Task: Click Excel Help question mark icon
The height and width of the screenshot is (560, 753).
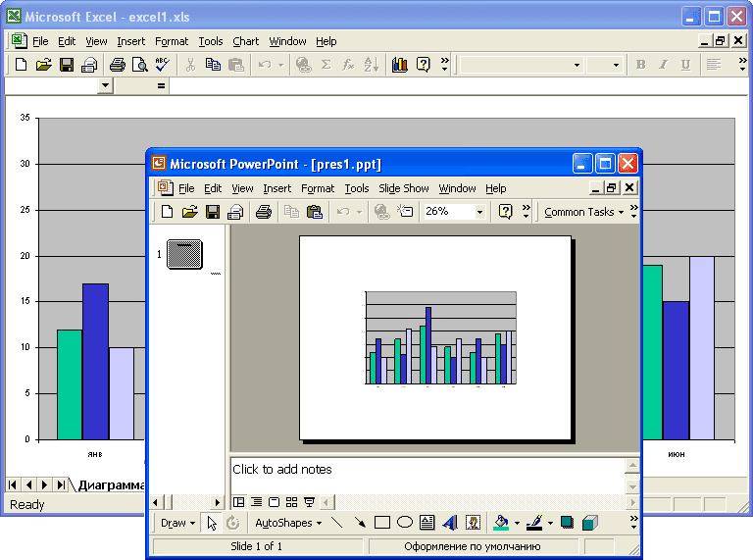Action: (423, 65)
